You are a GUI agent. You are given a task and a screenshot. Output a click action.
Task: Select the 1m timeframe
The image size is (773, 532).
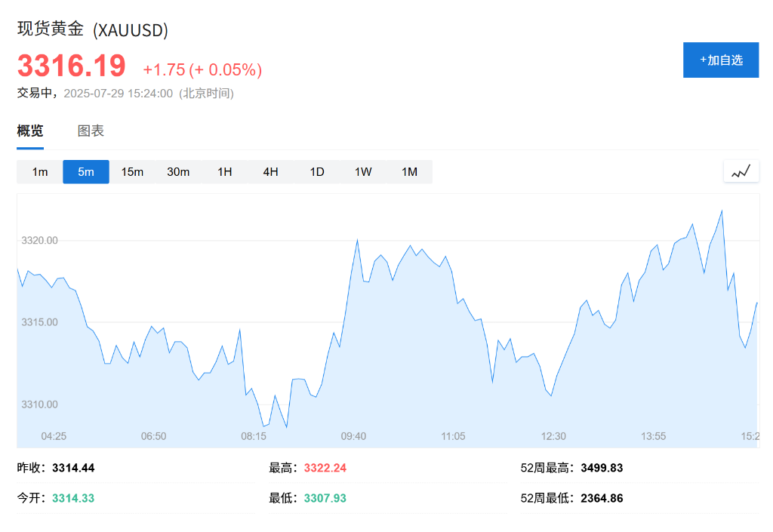[x=40, y=172]
